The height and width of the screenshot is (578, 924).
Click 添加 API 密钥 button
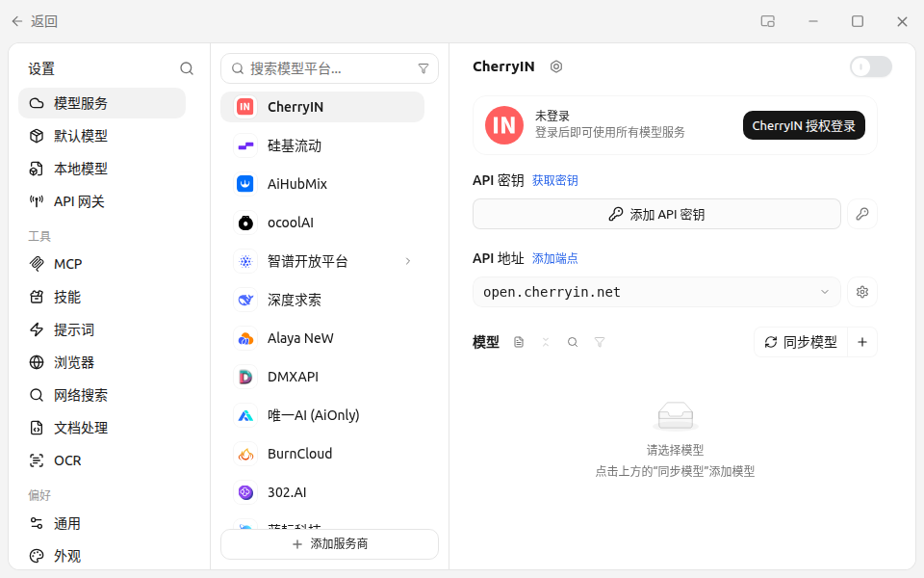(x=656, y=214)
